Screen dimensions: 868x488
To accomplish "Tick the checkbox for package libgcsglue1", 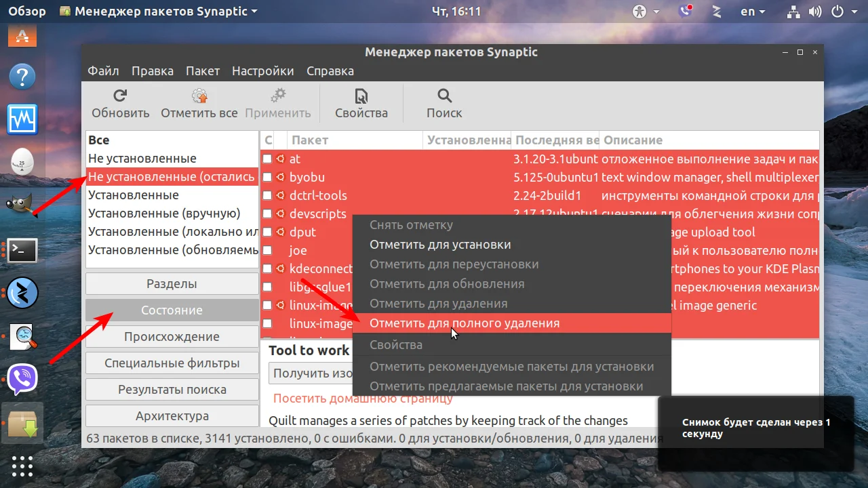I will click(x=267, y=287).
